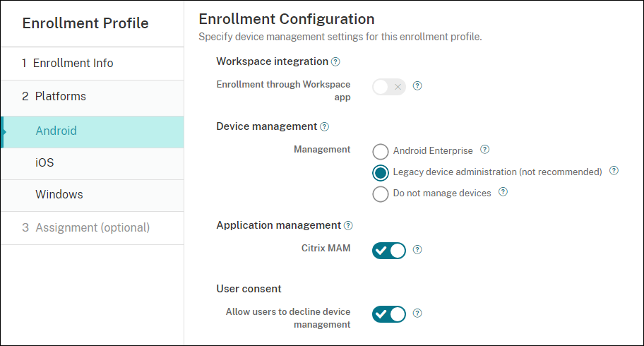Open help tooltip for Device management heading
This screenshot has width=644, height=346.
coord(324,127)
